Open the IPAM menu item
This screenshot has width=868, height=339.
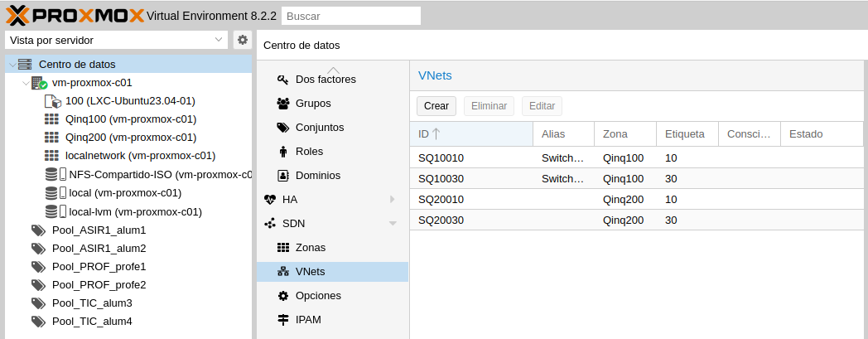(332, 320)
